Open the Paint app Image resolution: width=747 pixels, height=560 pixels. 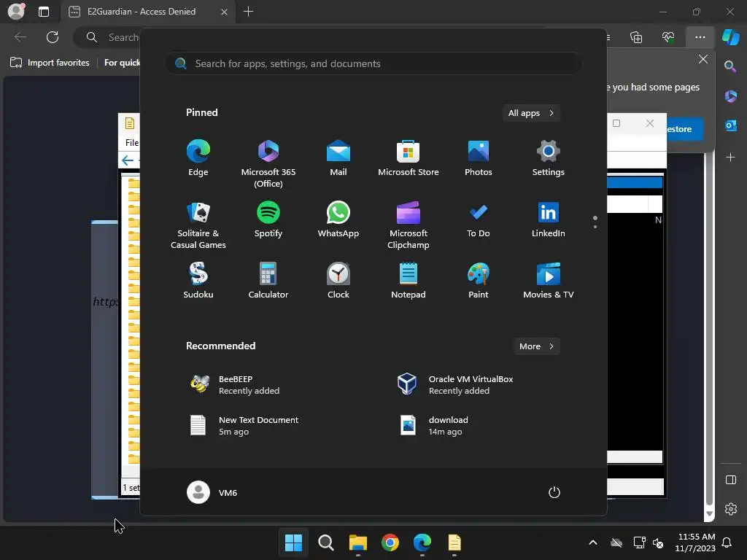(x=479, y=281)
